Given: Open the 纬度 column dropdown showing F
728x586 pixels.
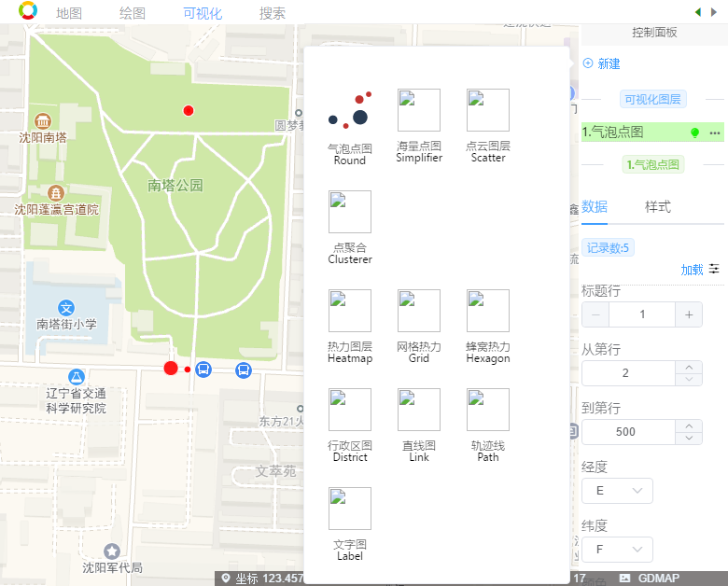Looking at the screenshot, I should coord(617,550).
